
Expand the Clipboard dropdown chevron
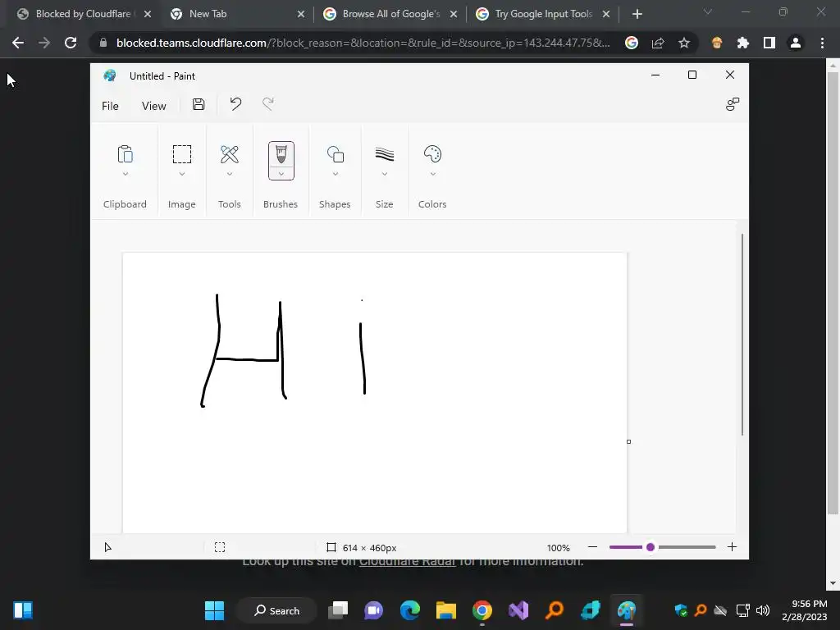[x=126, y=174]
